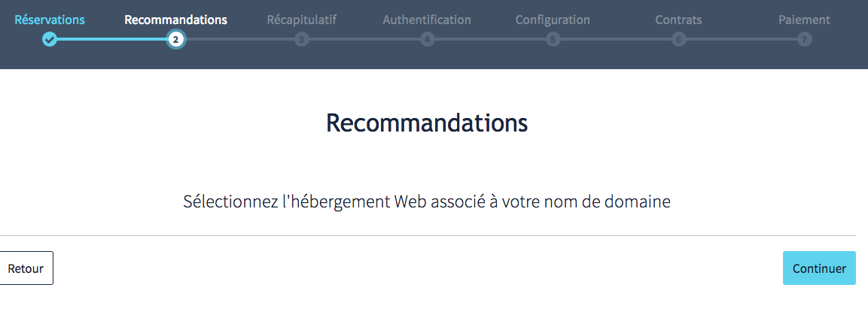Click the step 6 numbered circle
Viewport: 868px width, 321px height.
(x=679, y=39)
